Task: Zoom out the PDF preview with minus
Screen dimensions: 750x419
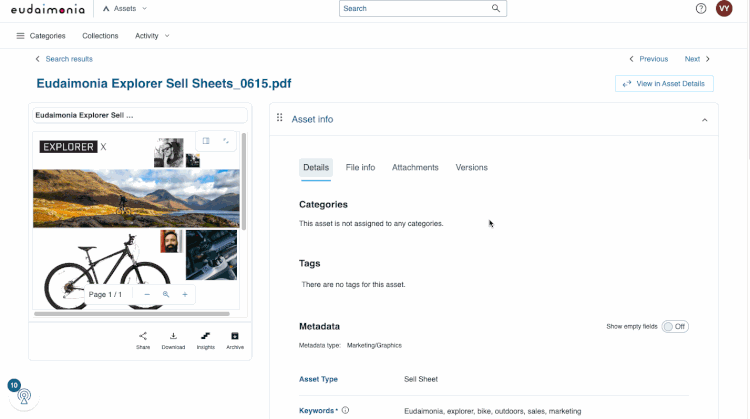Action: (147, 295)
